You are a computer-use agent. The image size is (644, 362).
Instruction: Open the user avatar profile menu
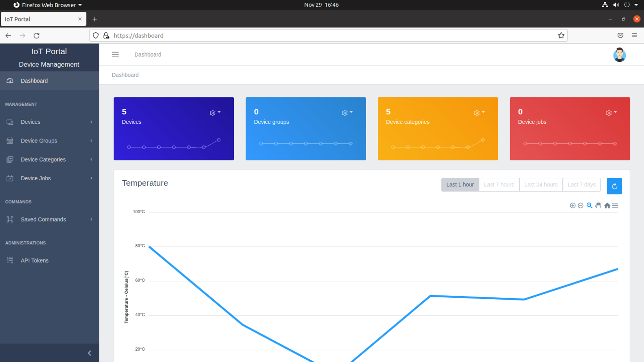coord(619,55)
